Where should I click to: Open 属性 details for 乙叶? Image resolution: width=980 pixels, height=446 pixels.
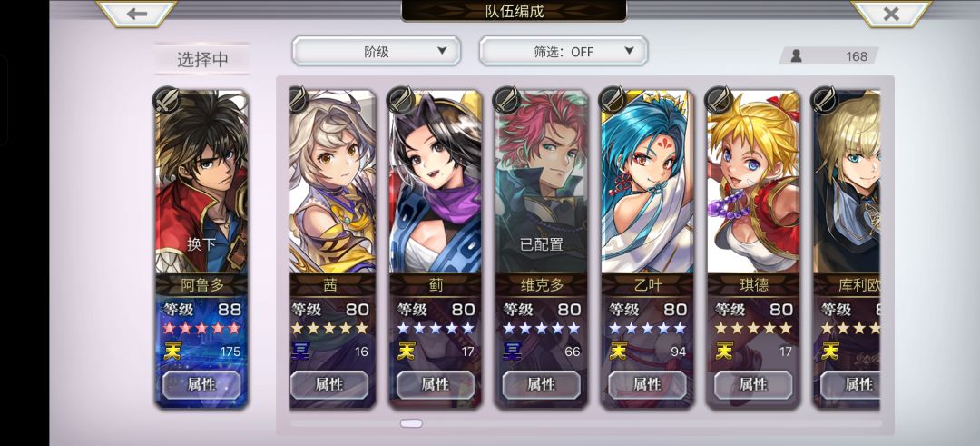coord(647,385)
